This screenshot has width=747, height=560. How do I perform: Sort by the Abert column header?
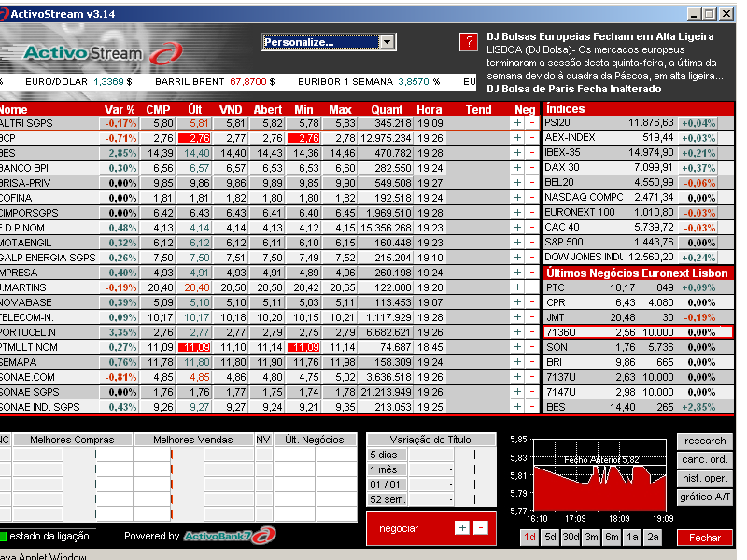268,109
